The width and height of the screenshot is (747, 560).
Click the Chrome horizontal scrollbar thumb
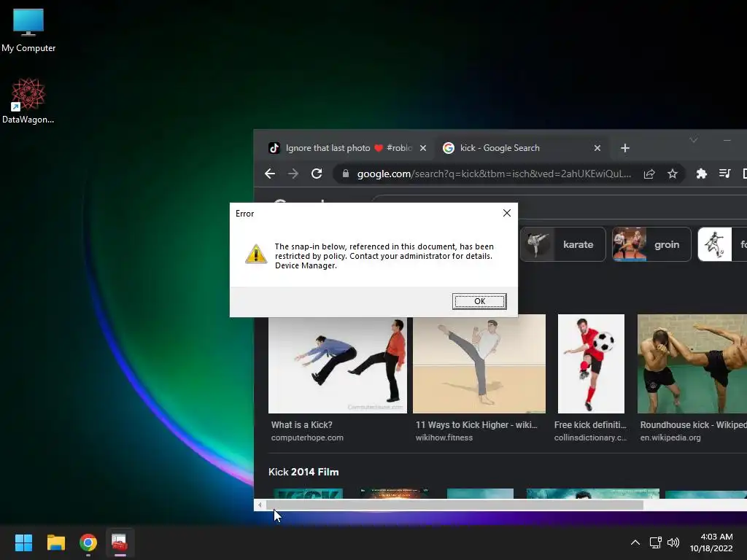point(454,505)
